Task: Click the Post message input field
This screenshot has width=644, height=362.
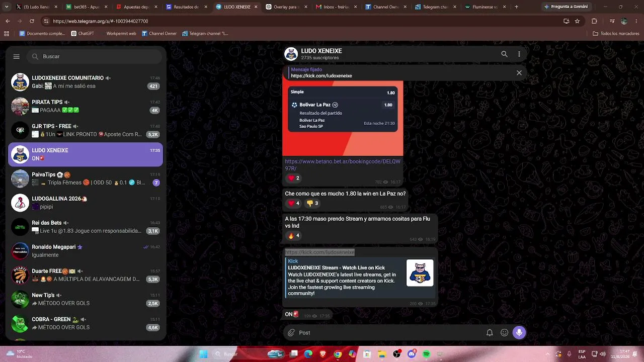Action: tap(390, 333)
